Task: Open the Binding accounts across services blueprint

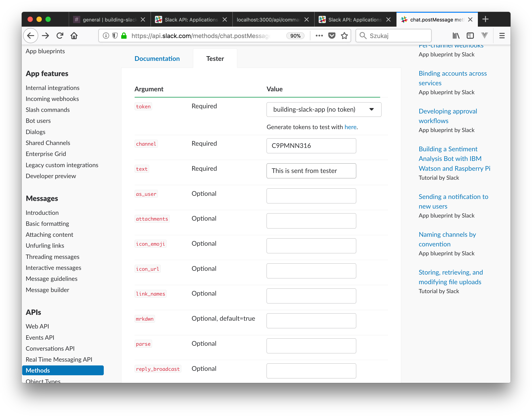Action: click(453, 78)
